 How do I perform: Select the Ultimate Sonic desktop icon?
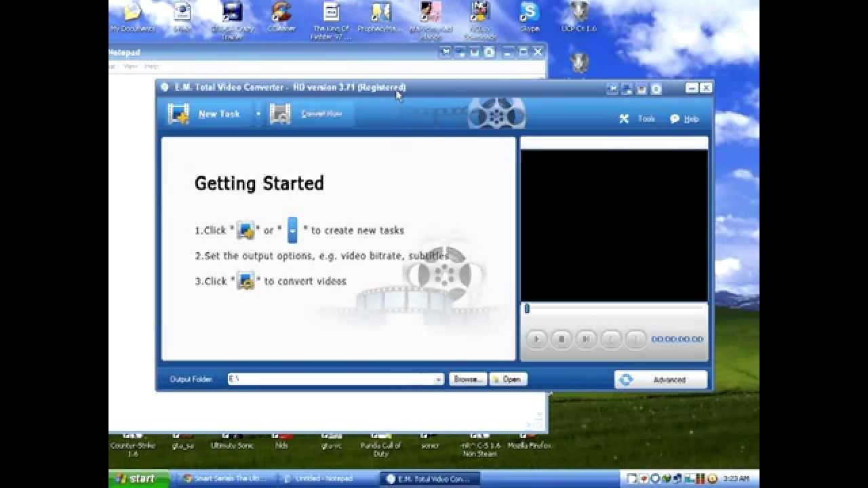(x=231, y=441)
